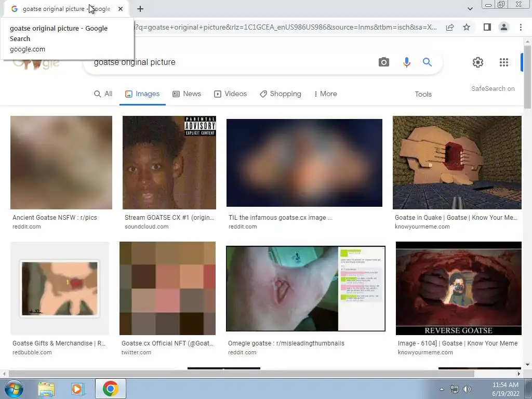Viewport: 532px width, 399px height.
Task: Bookmark this page with the star icon
Action: coord(467,27)
